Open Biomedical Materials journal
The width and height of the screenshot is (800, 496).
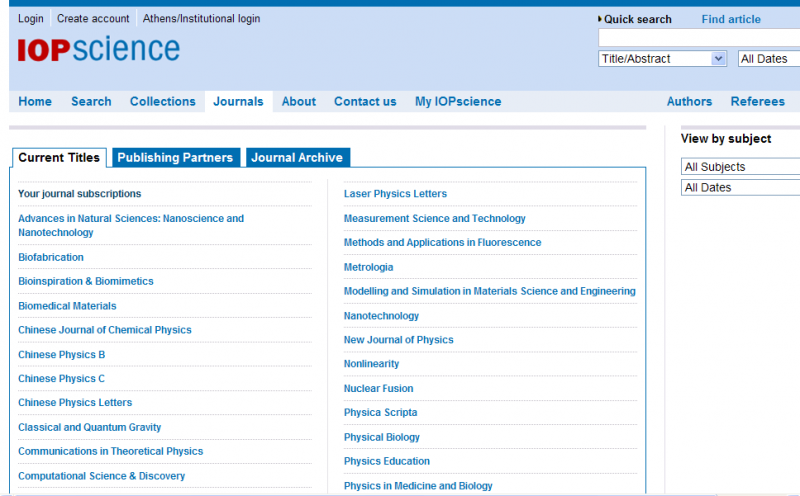click(x=67, y=306)
